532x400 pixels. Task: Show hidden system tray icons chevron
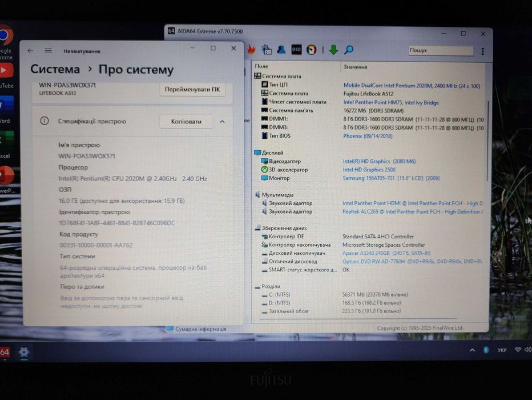pyautogui.click(x=472, y=350)
